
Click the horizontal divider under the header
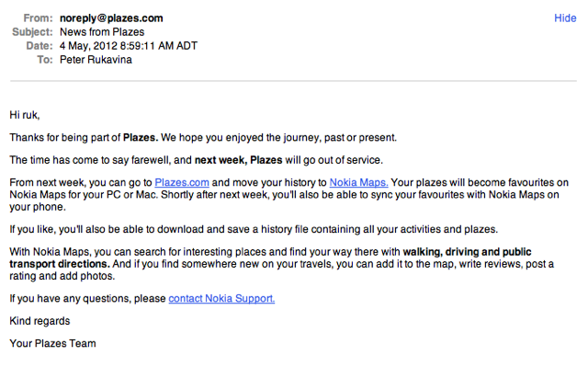[x=293, y=81]
